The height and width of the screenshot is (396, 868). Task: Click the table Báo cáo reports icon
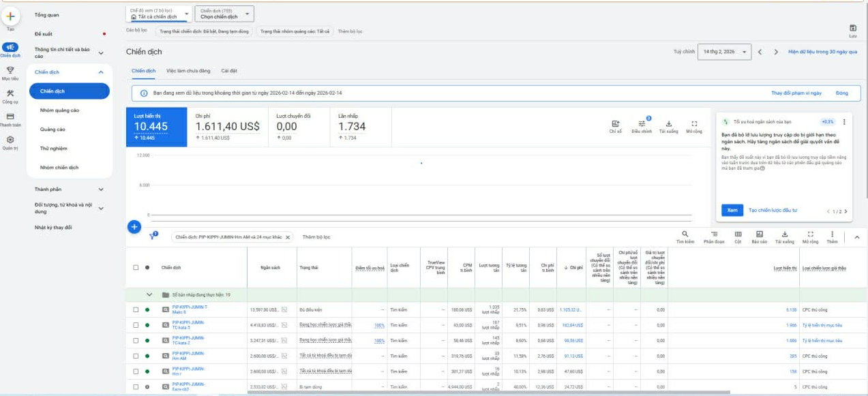(x=760, y=234)
